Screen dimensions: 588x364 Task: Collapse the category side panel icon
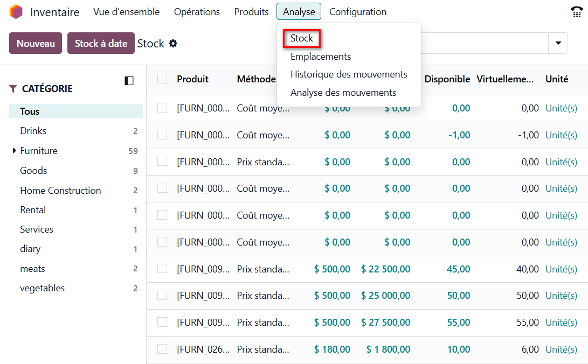[129, 81]
